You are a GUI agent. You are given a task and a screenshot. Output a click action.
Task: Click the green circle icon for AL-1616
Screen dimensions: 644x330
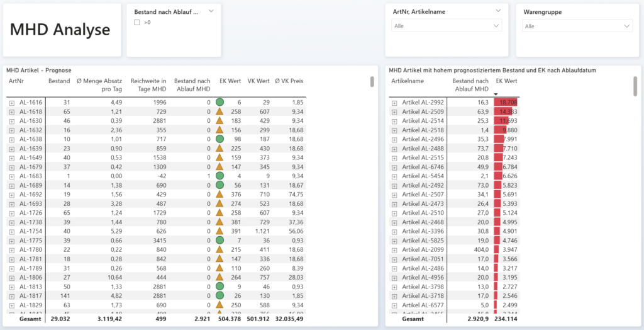[219, 102]
